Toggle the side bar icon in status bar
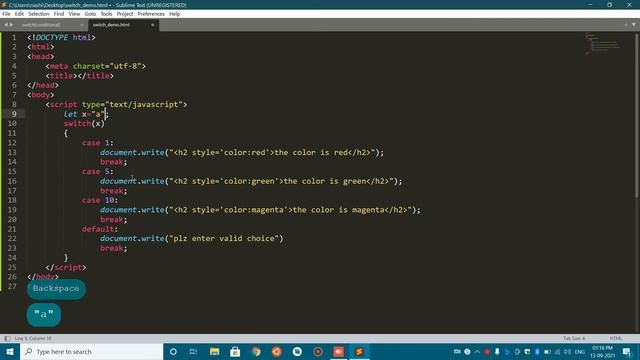This screenshot has height=360, width=640. [x=7, y=338]
